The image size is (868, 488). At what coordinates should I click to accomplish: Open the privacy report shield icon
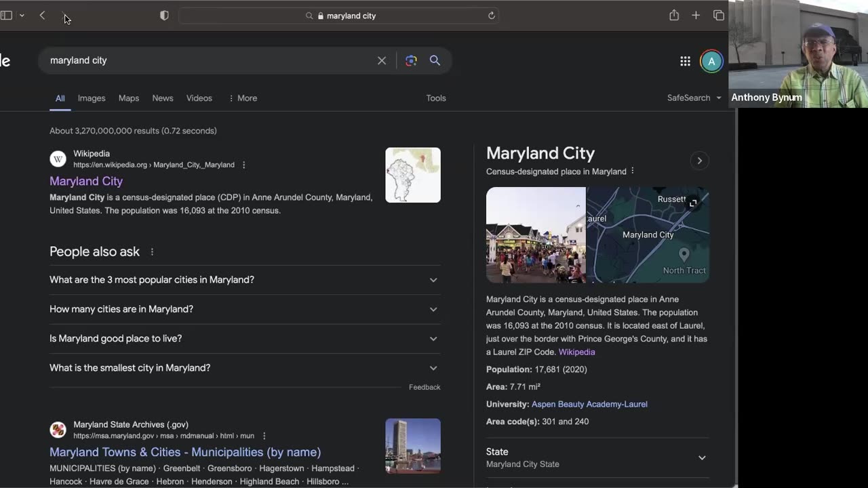point(164,16)
